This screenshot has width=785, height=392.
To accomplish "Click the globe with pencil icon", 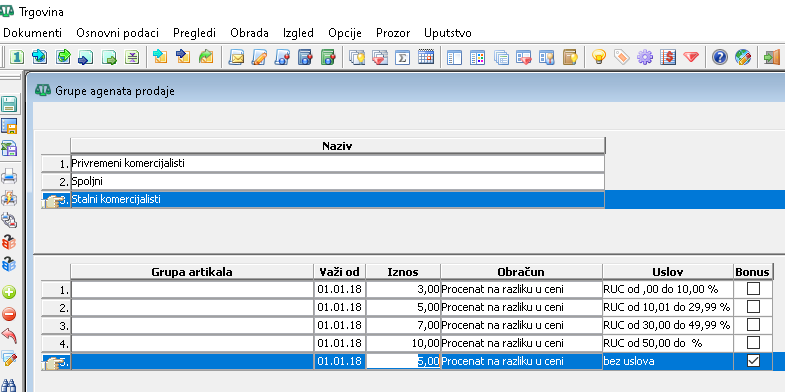I will (743, 57).
